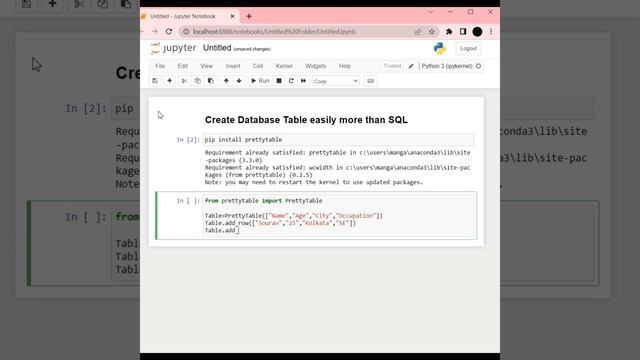Screen dimensions: 640x360
Task: Click the kernel idle circle indicator
Action: 478,66
